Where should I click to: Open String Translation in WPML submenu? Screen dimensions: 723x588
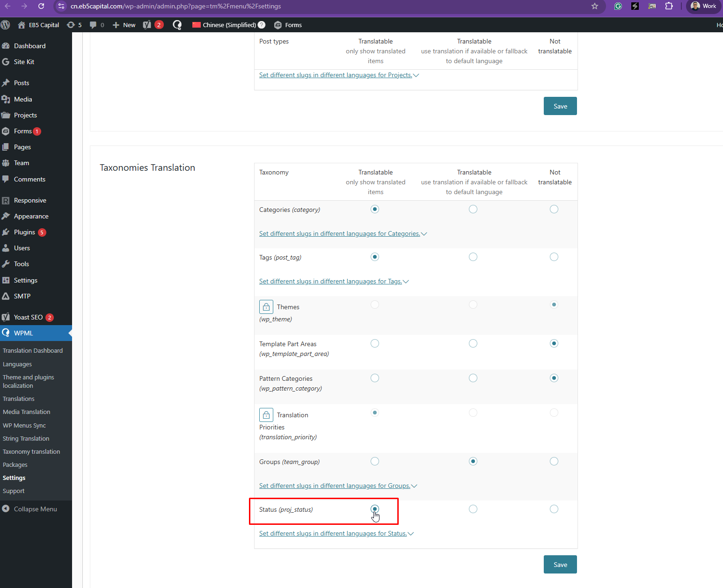click(x=26, y=438)
